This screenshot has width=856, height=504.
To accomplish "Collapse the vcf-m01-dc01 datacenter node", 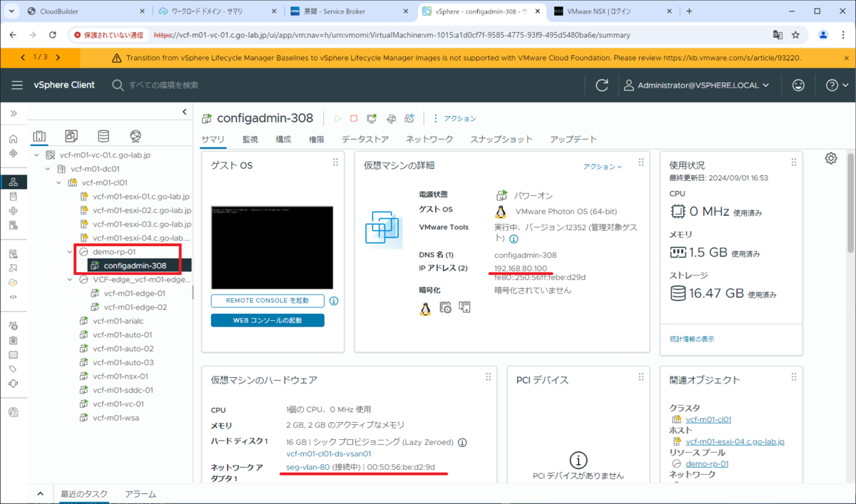I will point(49,169).
